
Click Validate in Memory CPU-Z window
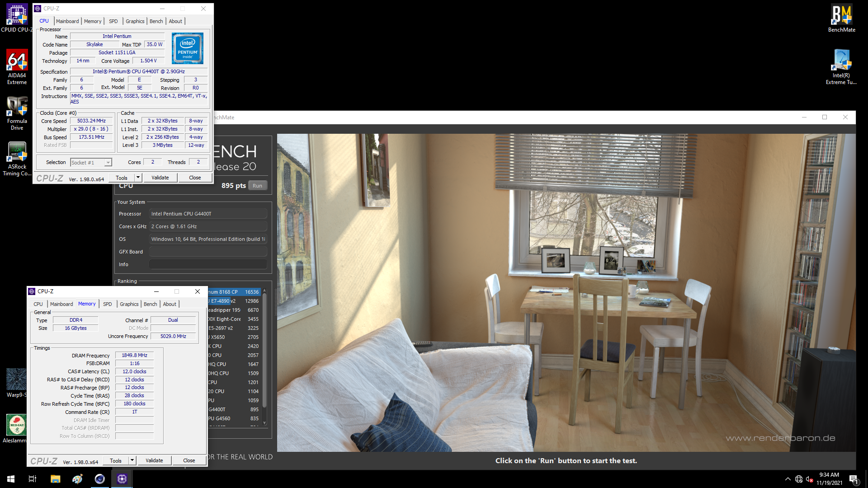tap(154, 460)
